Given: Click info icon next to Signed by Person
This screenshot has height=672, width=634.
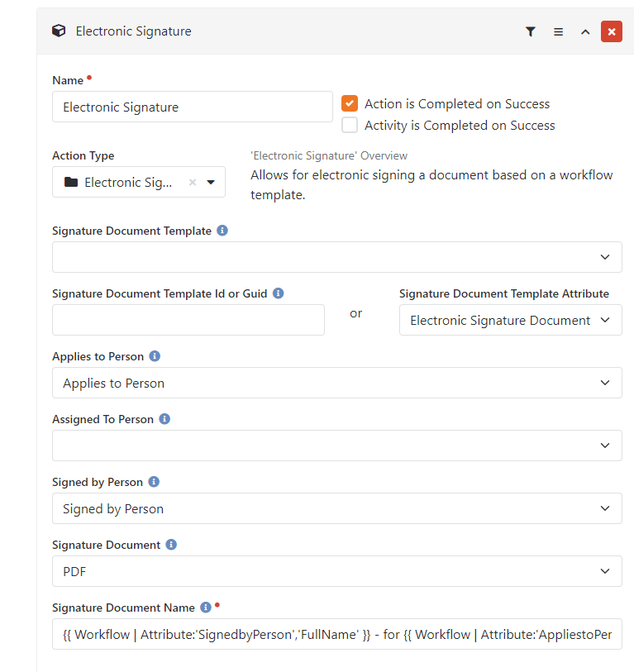Looking at the screenshot, I should [154, 482].
